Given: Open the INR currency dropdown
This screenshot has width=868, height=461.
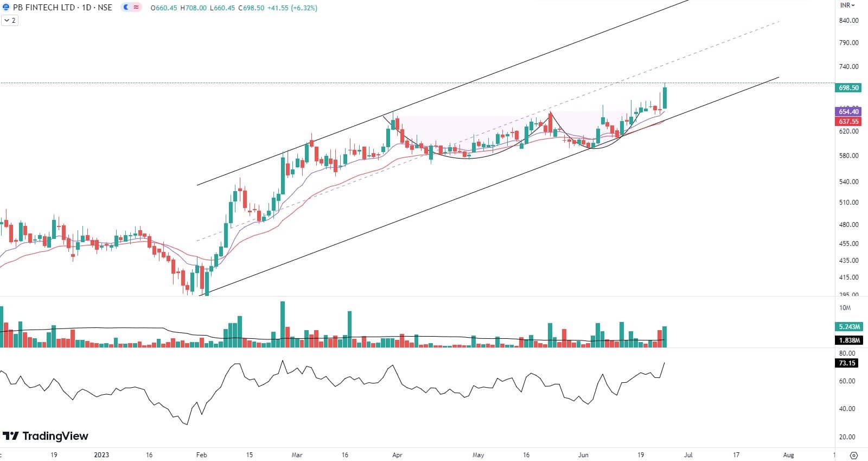Looking at the screenshot, I should coord(847,5).
